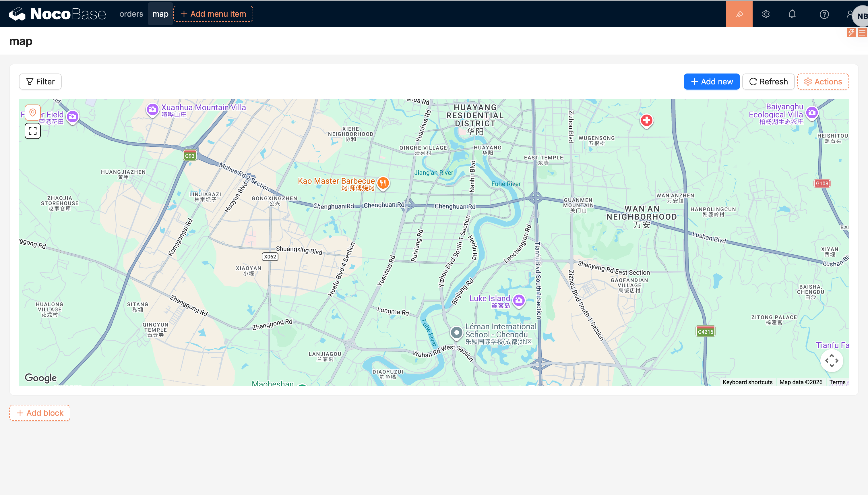This screenshot has width=868, height=495.
Task: Click the NocoBase logo
Action: tap(57, 14)
